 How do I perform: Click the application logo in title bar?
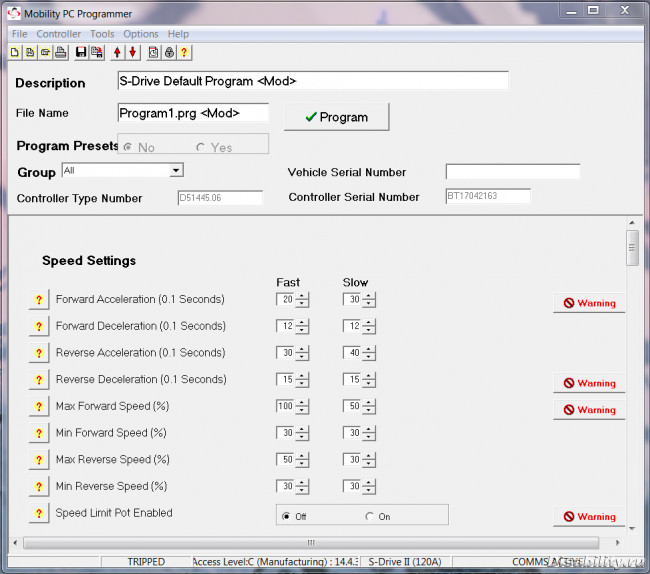[x=14, y=13]
